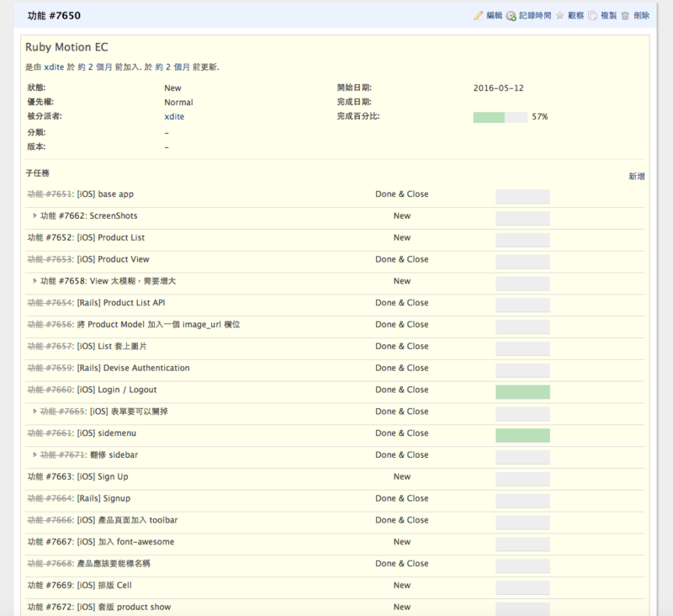Click the 功能 #7650 heading
Viewport: 673px width, 616px height.
click(54, 16)
